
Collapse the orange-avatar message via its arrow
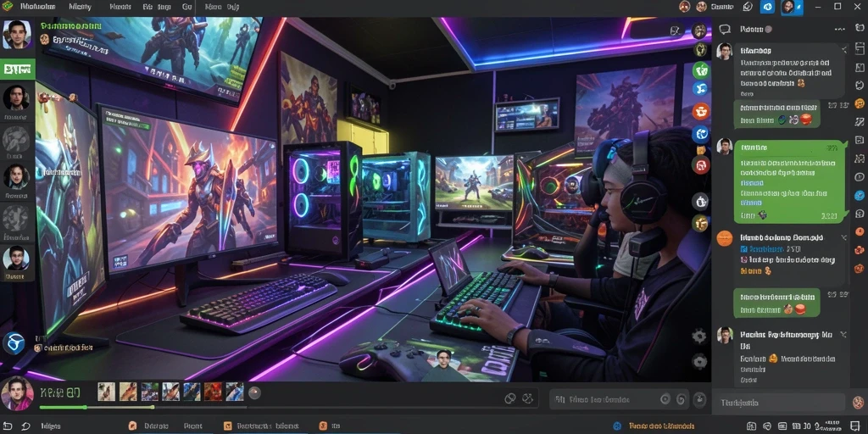pos(843,237)
